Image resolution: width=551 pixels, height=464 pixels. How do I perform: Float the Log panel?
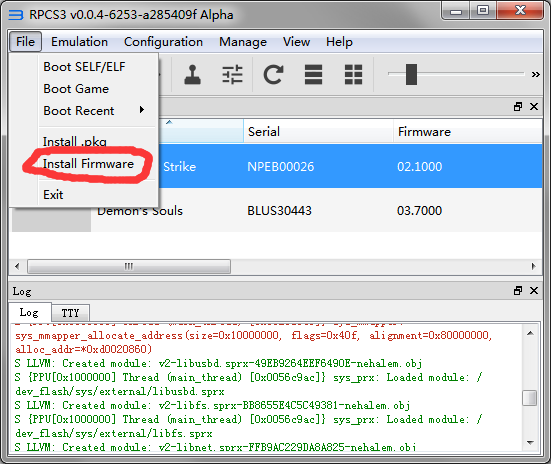click(x=518, y=291)
